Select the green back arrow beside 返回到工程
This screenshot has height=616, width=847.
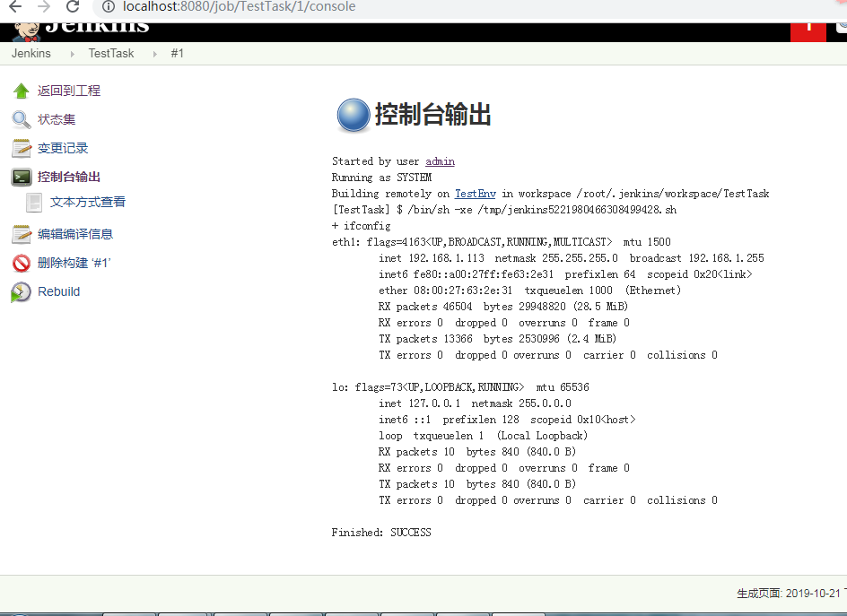(x=21, y=91)
